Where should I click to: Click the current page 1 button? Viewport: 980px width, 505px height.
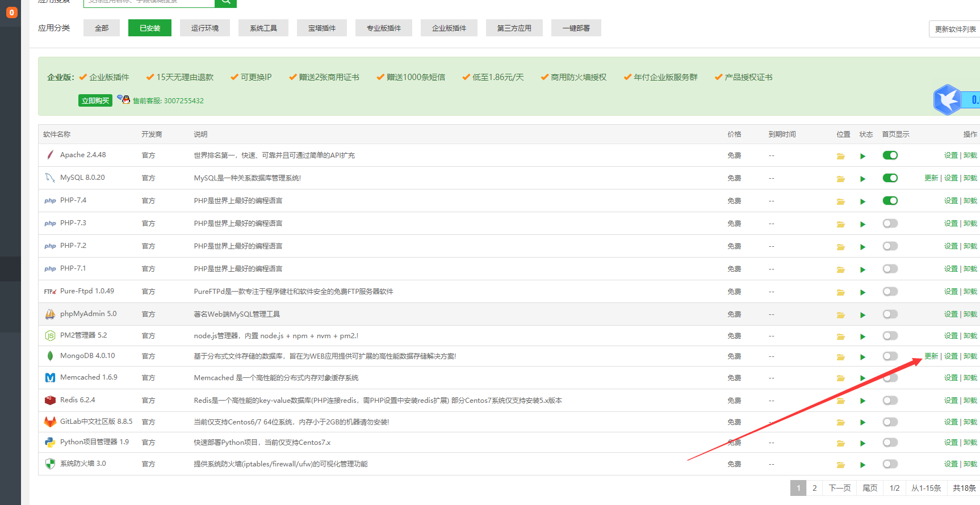point(798,488)
